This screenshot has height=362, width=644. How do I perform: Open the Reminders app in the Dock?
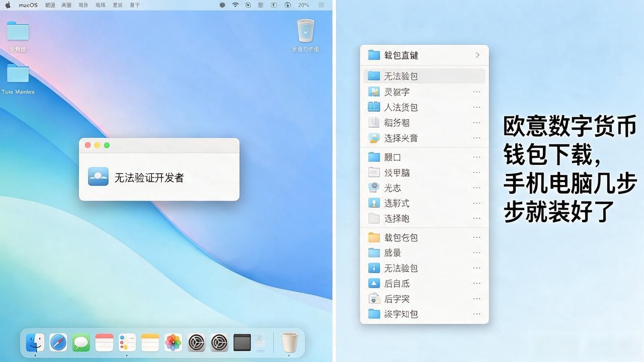click(x=127, y=342)
